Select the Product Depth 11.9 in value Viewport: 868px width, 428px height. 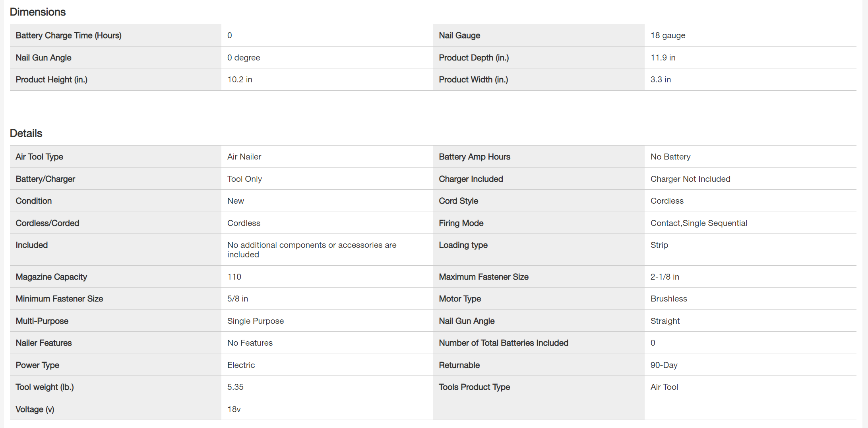tap(663, 58)
